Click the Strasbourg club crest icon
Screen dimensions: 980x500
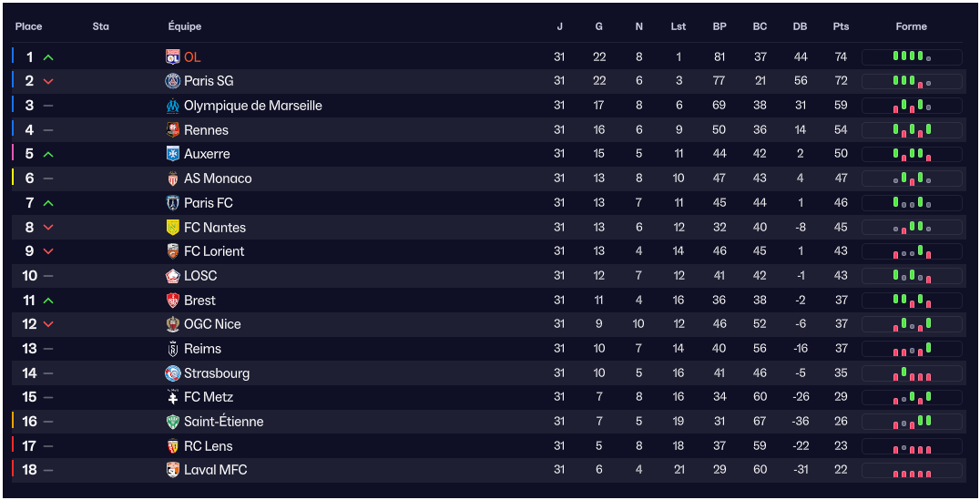173,373
